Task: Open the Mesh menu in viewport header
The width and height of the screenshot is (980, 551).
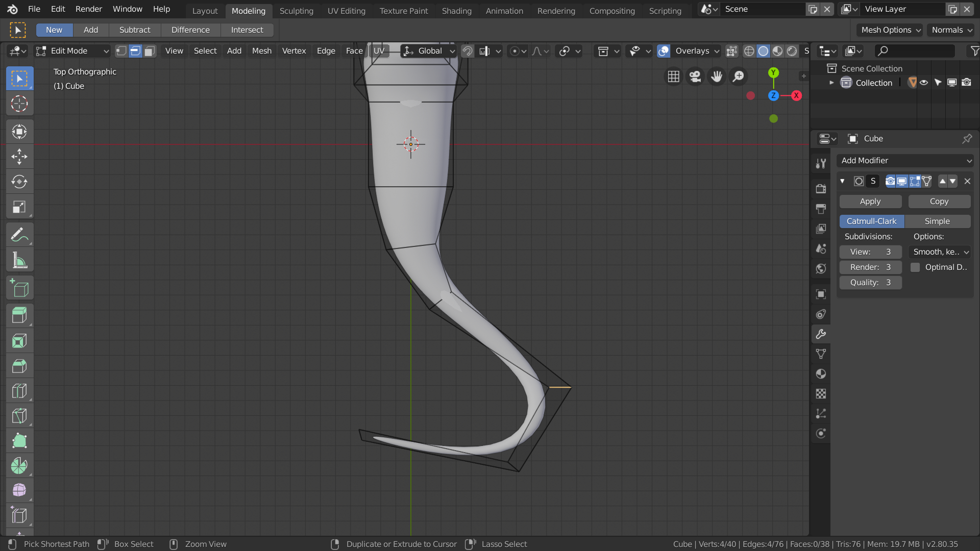Action: click(262, 51)
